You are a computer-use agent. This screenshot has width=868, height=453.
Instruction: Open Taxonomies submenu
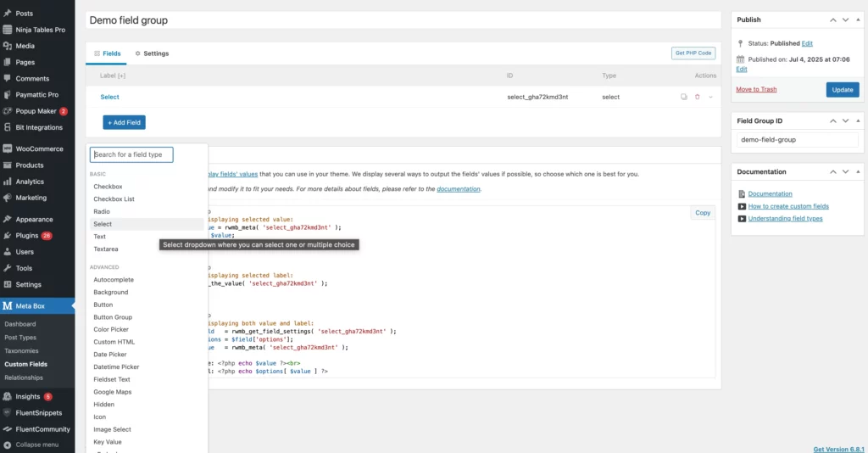(x=21, y=350)
